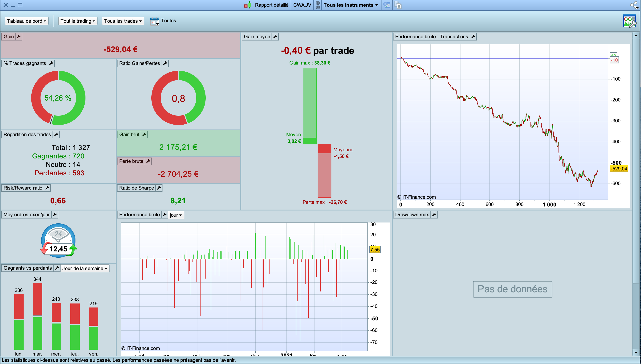
Task: Click the add chart icon in title bar
Action: tap(387, 5)
